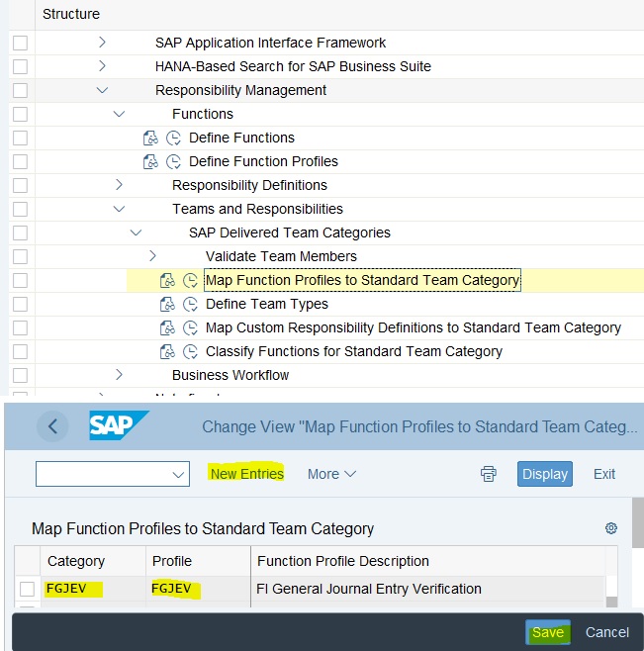Click execute clock icon for Define Function Profiles
This screenshot has height=651, width=644.
(x=173, y=161)
